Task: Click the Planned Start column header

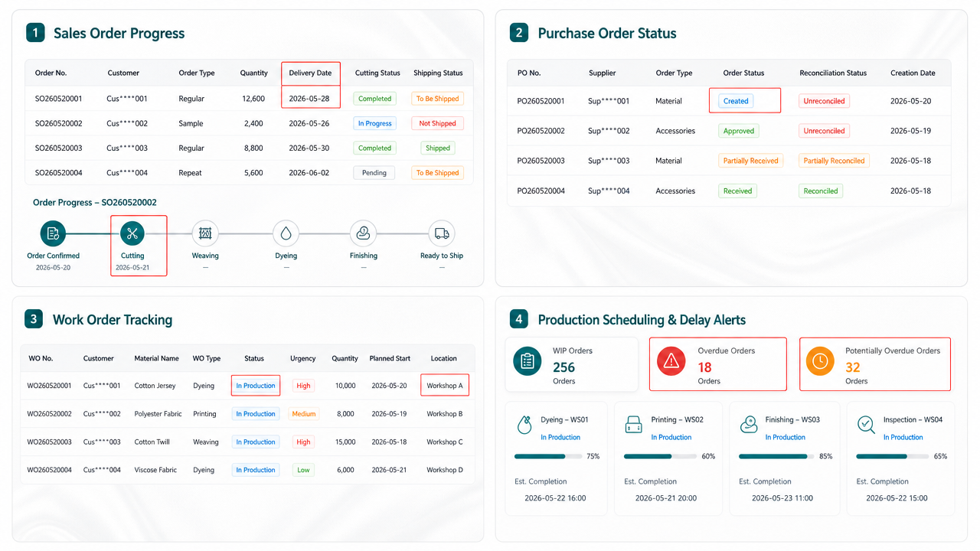Action: [390, 358]
